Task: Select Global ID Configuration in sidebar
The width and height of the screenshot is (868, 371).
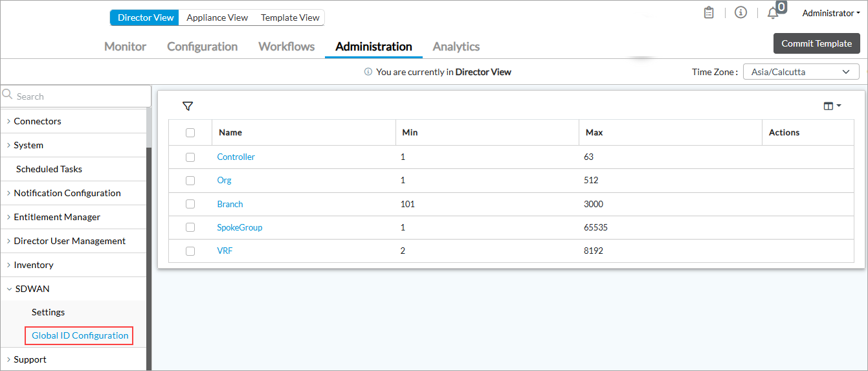Action: point(80,335)
